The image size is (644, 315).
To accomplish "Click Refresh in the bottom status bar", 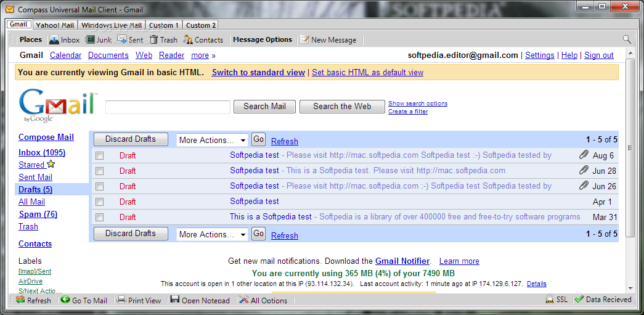I will click(34, 300).
